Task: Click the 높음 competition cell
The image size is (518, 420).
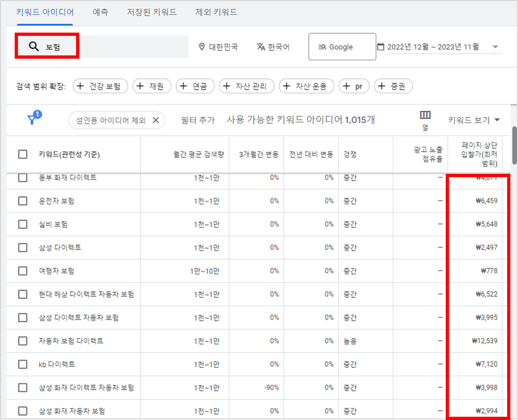Action: click(x=350, y=341)
